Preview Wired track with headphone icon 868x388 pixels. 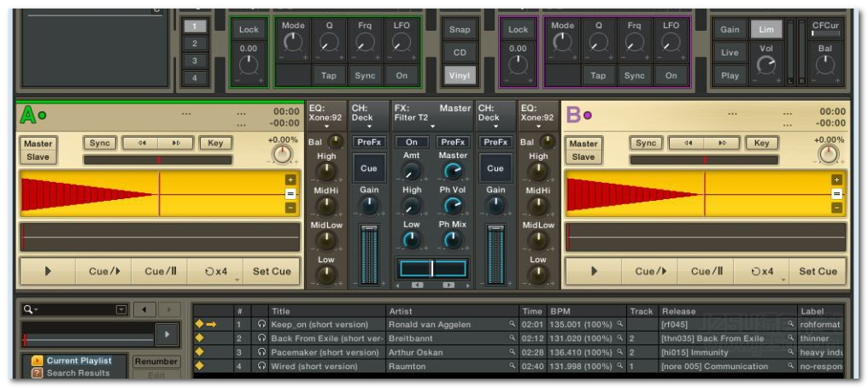pyautogui.click(x=261, y=366)
